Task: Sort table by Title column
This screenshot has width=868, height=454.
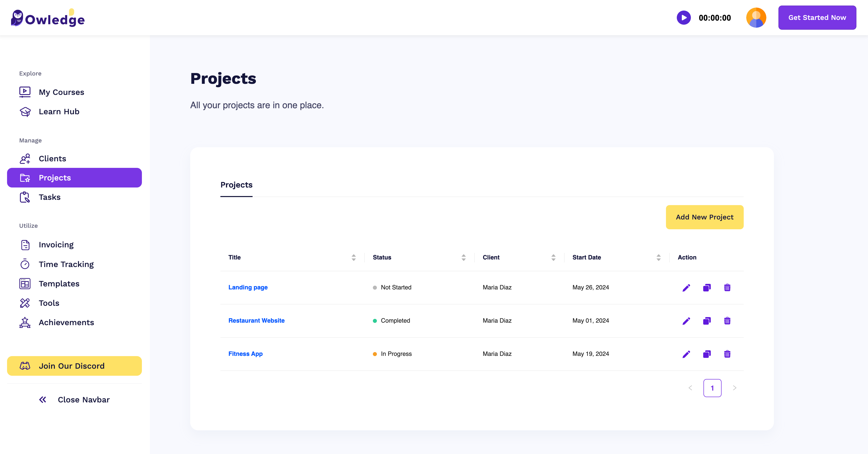Action: point(353,257)
